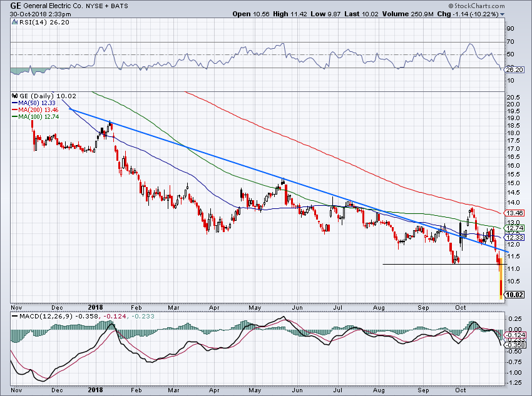532x396 pixels.
Task: Click the Volume 250.9M value
Action: coord(408,14)
